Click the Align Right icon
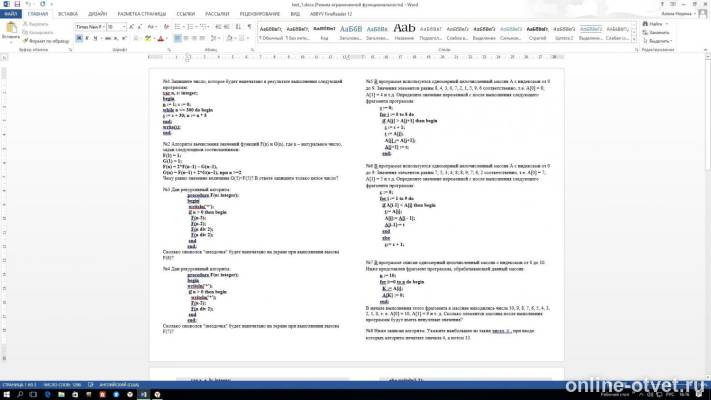Image resolution: width=711 pixels, height=400 pixels. [x=194, y=39]
